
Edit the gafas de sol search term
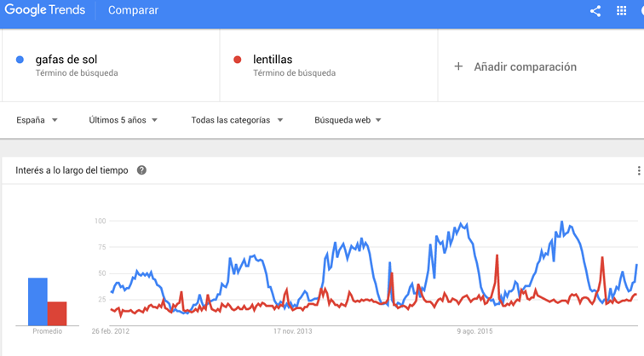click(x=66, y=60)
